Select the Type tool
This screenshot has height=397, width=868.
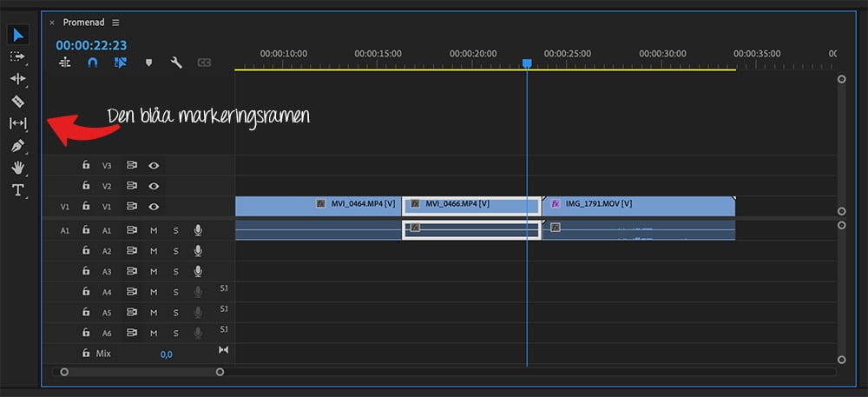(x=18, y=190)
